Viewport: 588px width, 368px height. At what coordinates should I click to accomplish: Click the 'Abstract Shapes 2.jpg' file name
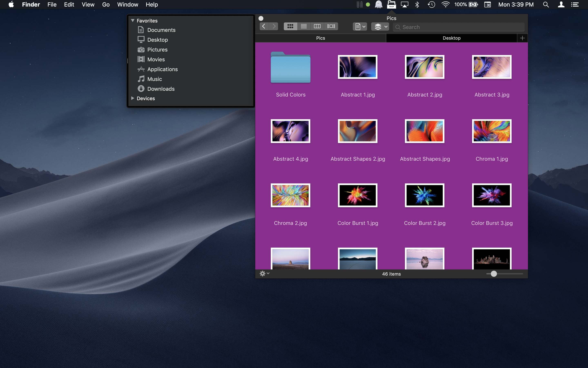point(358,159)
